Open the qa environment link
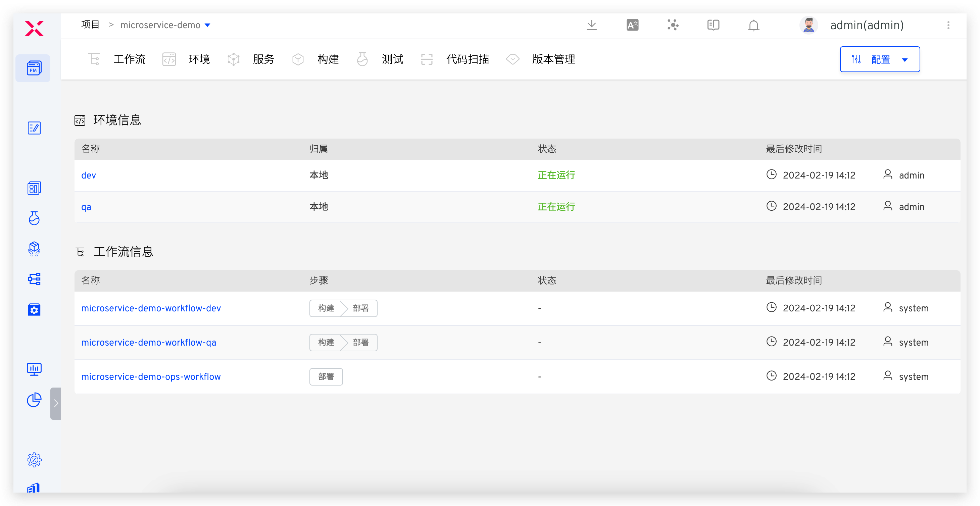This screenshot has height=506, width=980. click(x=86, y=207)
